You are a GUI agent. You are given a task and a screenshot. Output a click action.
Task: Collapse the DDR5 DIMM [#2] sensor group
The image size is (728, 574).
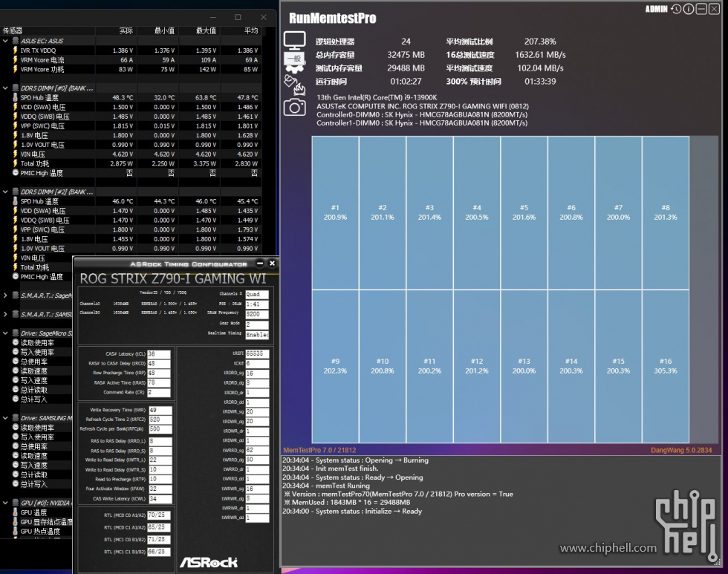5,192
